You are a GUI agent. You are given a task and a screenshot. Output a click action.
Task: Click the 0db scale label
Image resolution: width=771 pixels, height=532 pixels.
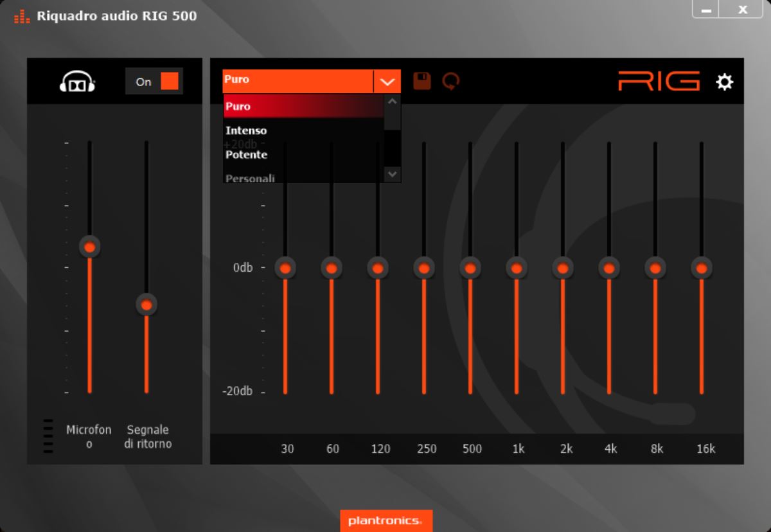[243, 267]
